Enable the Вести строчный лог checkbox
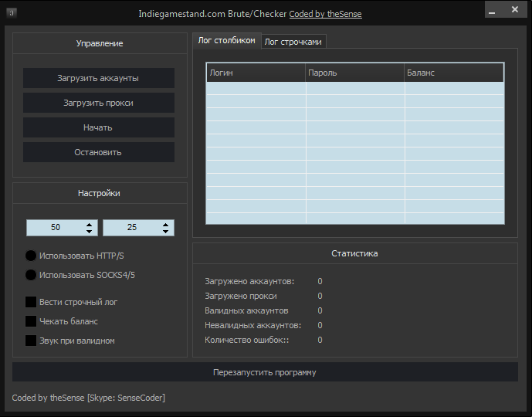This screenshot has width=532, height=417. click(31, 302)
